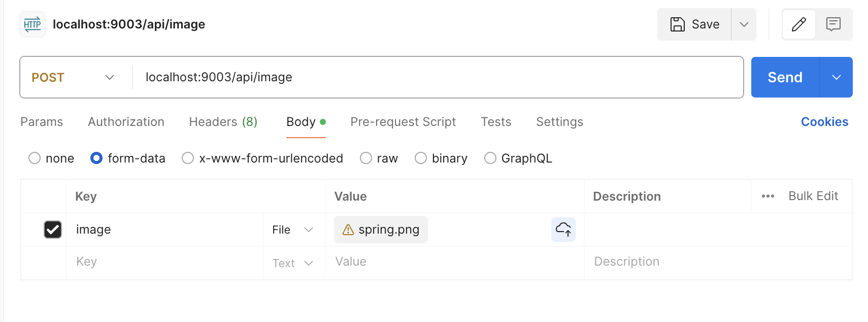Viewport: 868px width, 322px height.
Task: Open the Pre-request Script tab
Action: pyautogui.click(x=403, y=122)
